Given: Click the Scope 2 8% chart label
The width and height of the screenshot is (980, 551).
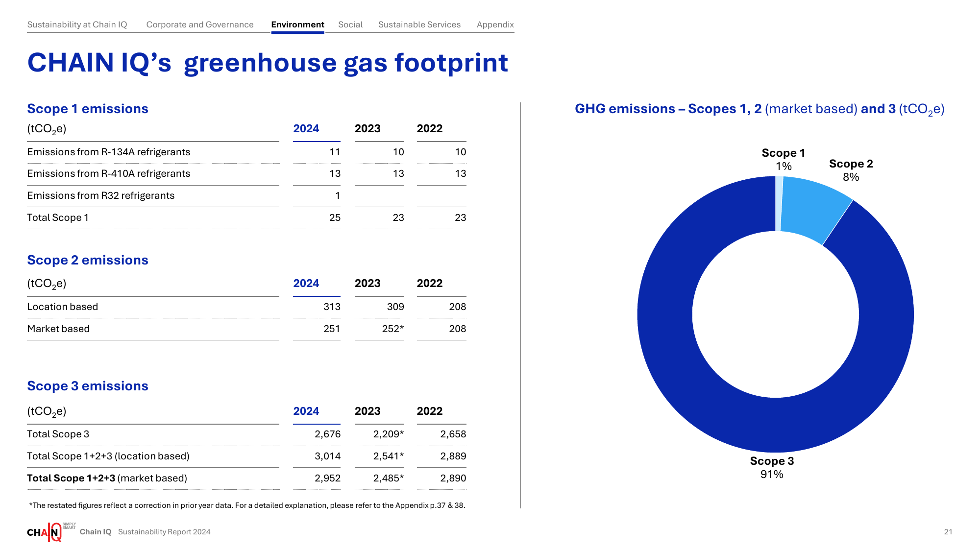Looking at the screenshot, I should [851, 170].
